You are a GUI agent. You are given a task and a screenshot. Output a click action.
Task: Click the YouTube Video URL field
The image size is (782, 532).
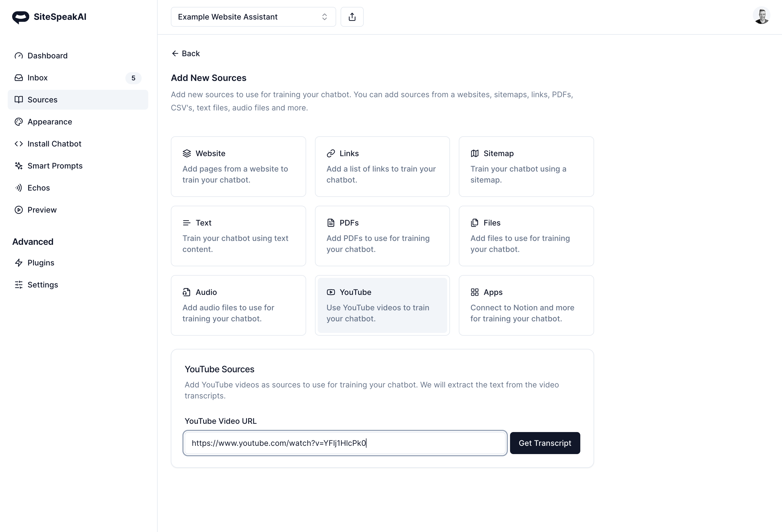pyautogui.click(x=344, y=443)
